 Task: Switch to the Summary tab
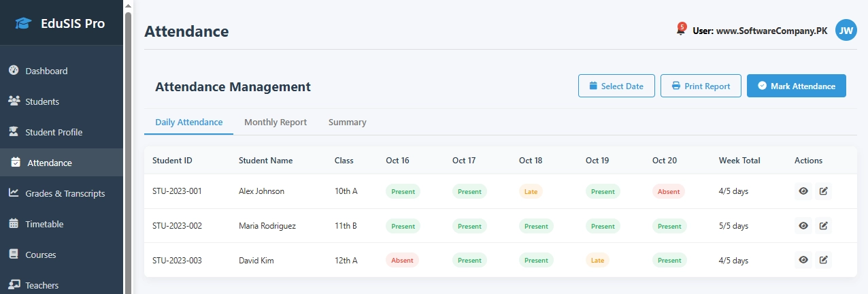pos(347,122)
